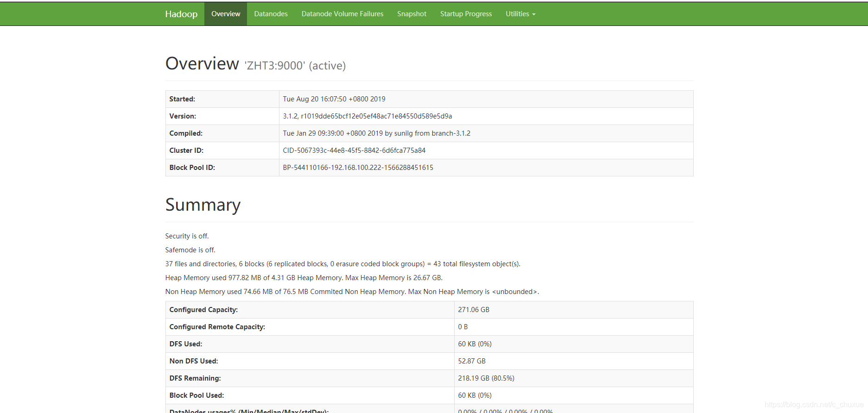The image size is (868, 413).
Task: Click the Version: label cell
Action: tap(222, 116)
